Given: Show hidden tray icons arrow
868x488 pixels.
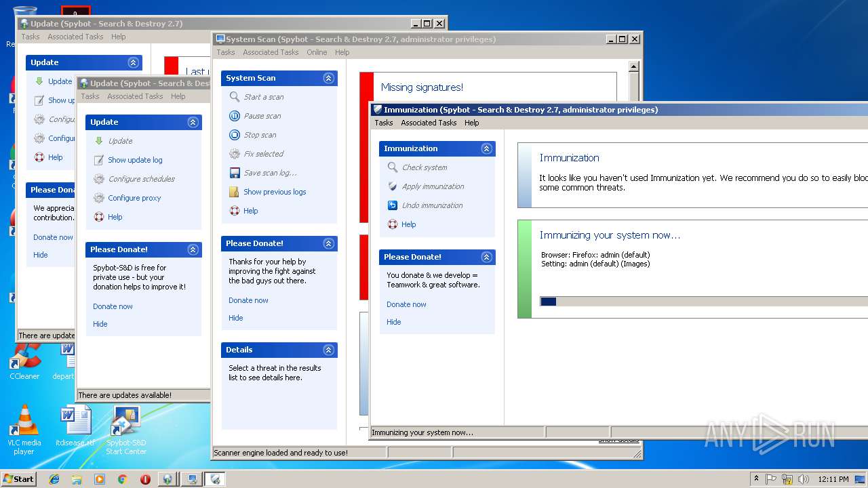Looking at the screenshot, I should [x=756, y=479].
